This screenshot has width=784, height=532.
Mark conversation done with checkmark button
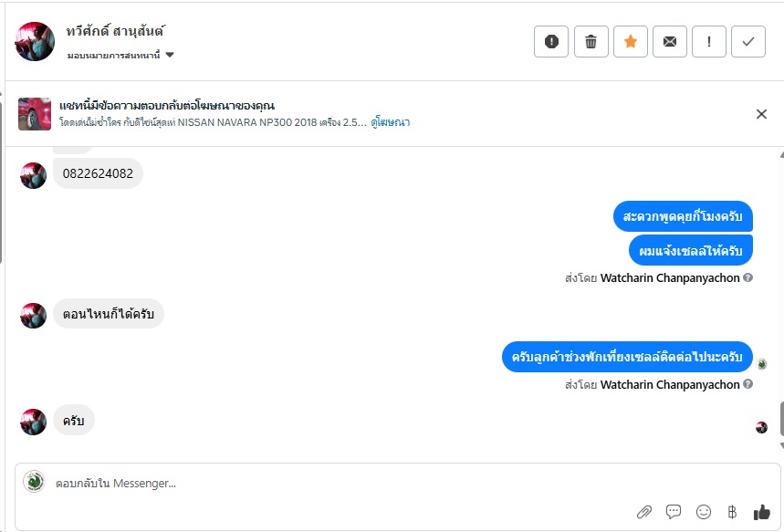(748, 41)
